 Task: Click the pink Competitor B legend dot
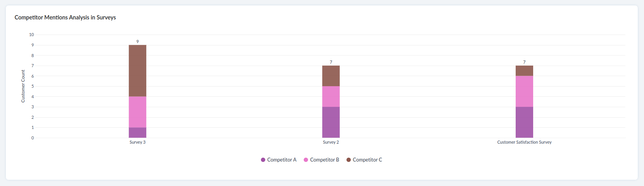tap(306, 160)
